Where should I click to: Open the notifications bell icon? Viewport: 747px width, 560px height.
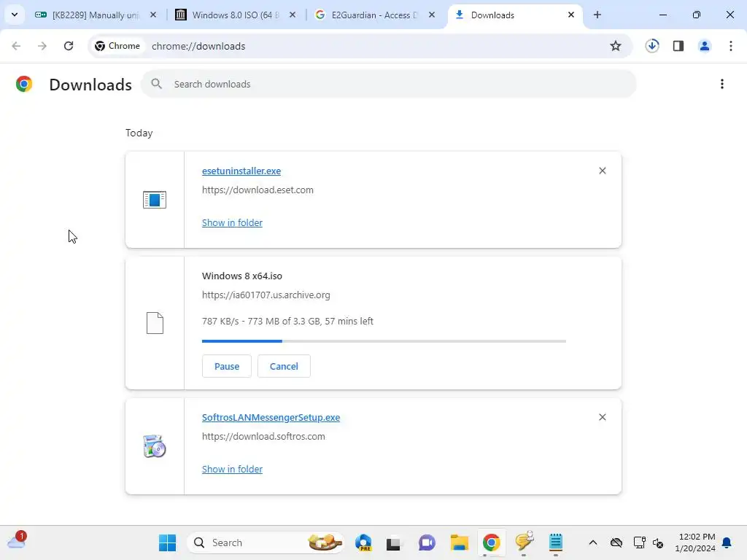tap(727, 542)
